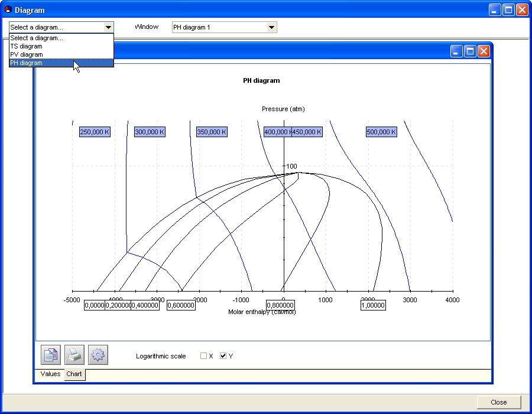Collapse the Select a diagram dropdown arrow
Image resolution: width=532 pixels, height=414 pixels.
tap(108, 27)
